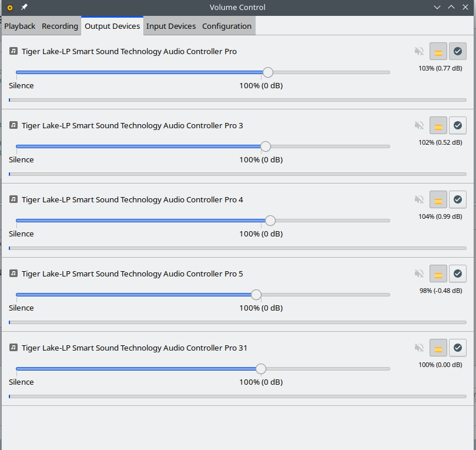476x450 pixels.
Task: Set Controller Pro 5 as fallback device
Action: [457, 274]
